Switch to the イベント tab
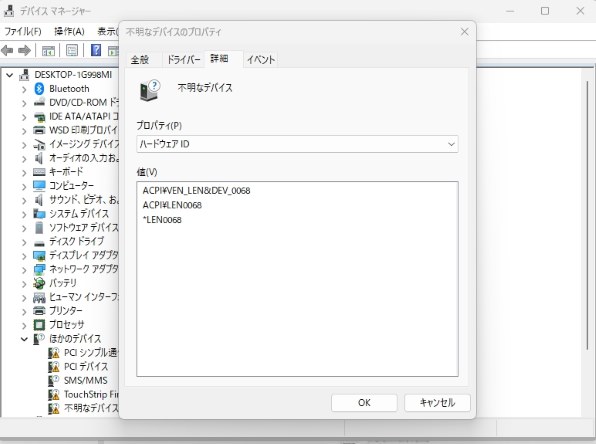Image resolution: width=596 pixels, height=444 pixels. [261, 60]
